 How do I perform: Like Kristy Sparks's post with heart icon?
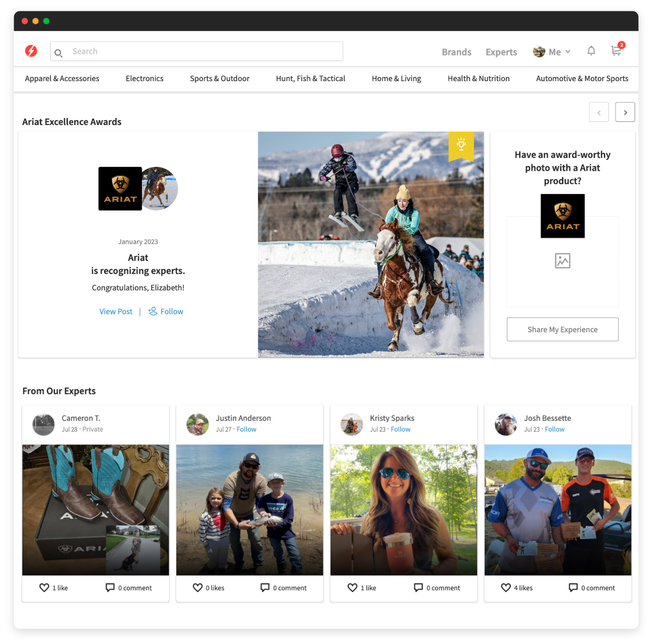point(352,587)
